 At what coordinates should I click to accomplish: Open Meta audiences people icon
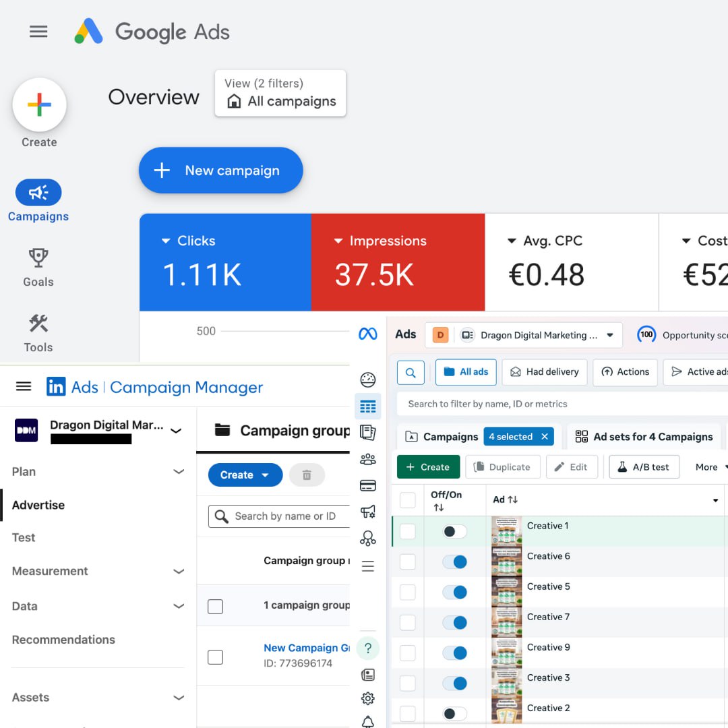[x=368, y=459]
